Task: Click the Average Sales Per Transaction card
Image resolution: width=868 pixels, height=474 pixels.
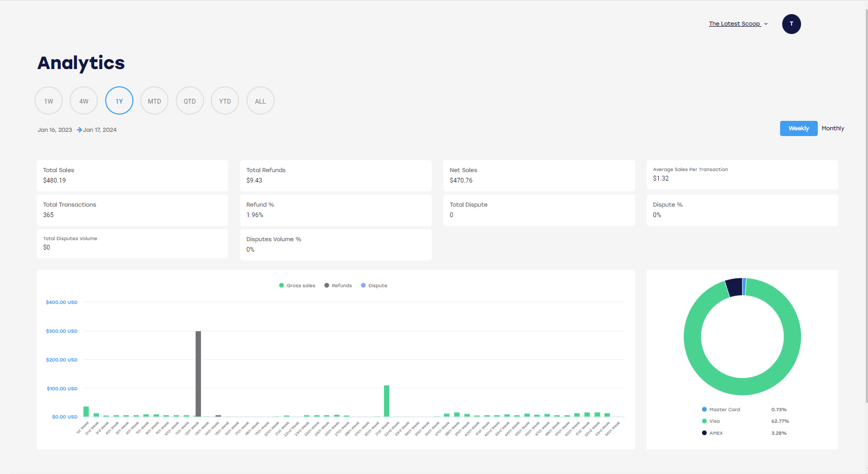Action: pyautogui.click(x=742, y=175)
